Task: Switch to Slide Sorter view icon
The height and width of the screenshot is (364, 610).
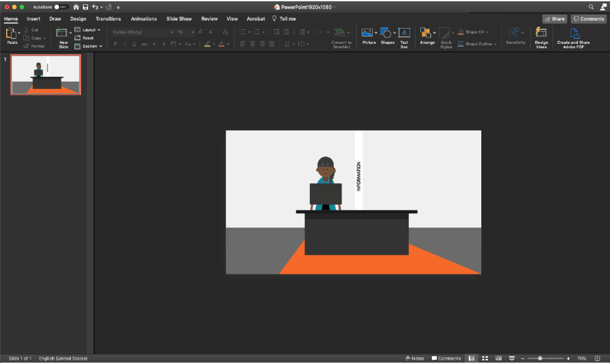Action: pyautogui.click(x=485, y=358)
